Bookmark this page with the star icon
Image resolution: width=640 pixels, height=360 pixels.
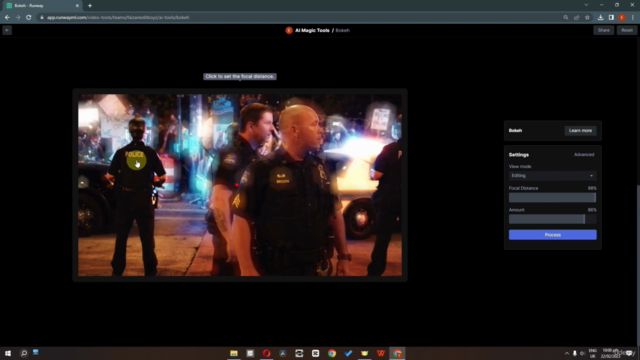pos(587,18)
